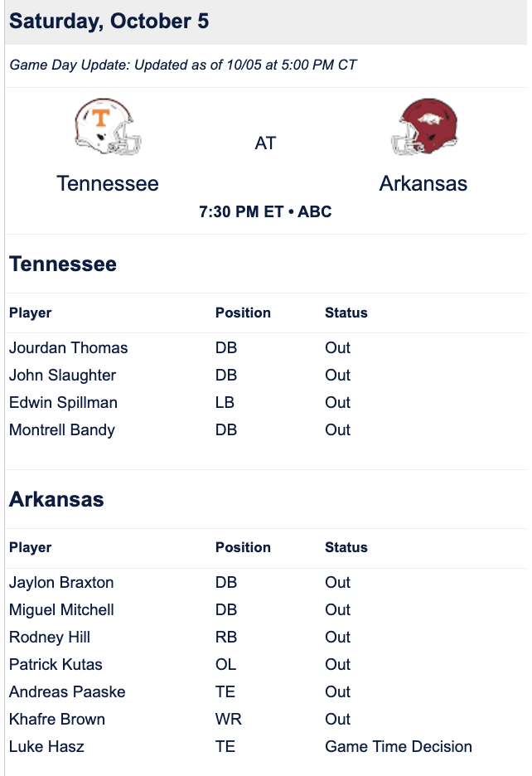The image size is (532, 776).
Task: Click the Saturday, October 5 heading
Action: pos(109,22)
